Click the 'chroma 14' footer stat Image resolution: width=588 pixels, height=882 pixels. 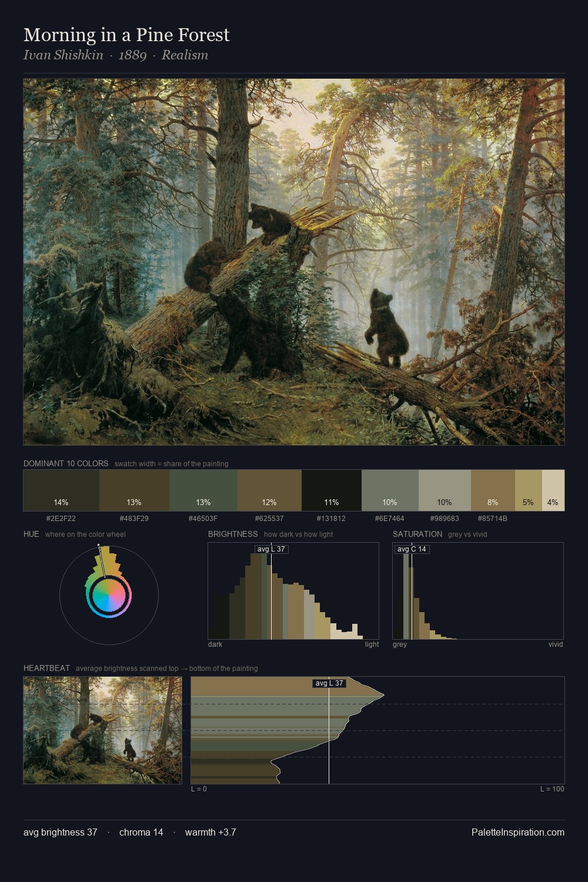tap(141, 832)
